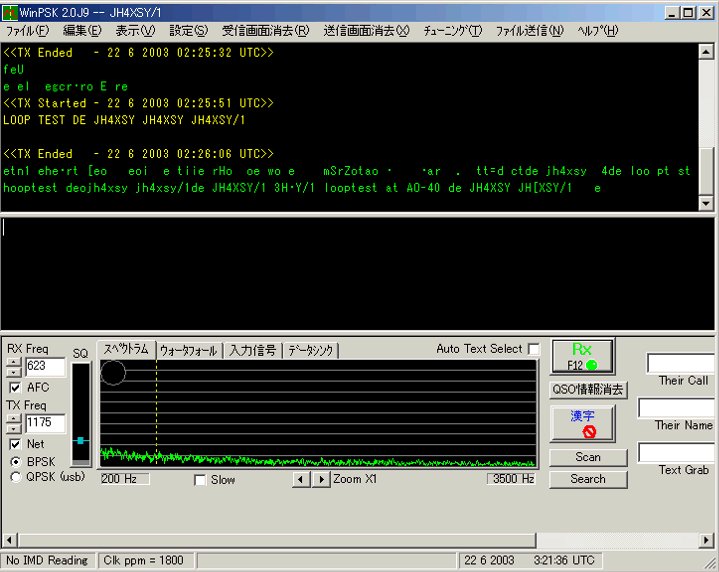The image size is (719, 572).
Task: Decrease the TX Freq stepper
Action: [x=13, y=429]
